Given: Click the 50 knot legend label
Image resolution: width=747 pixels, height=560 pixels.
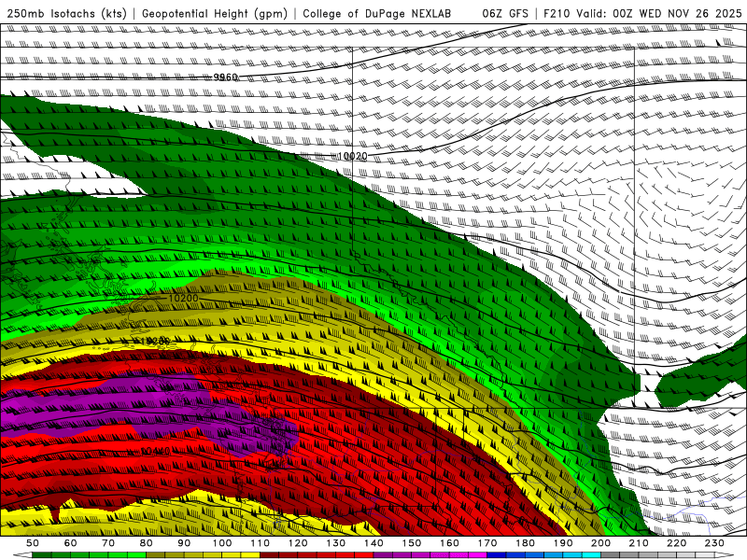Looking at the screenshot, I should (x=33, y=543).
